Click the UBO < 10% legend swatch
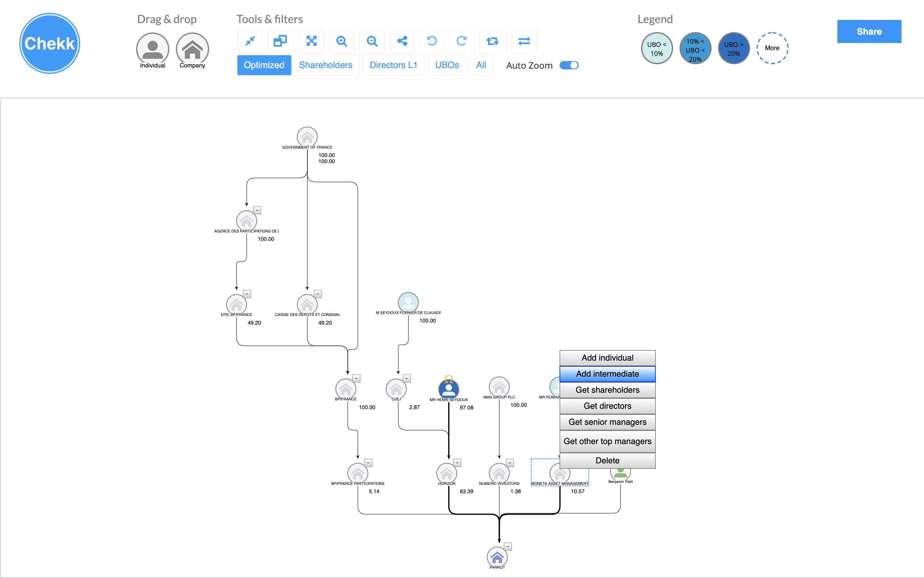Image resolution: width=924 pixels, height=578 pixels. (x=657, y=48)
